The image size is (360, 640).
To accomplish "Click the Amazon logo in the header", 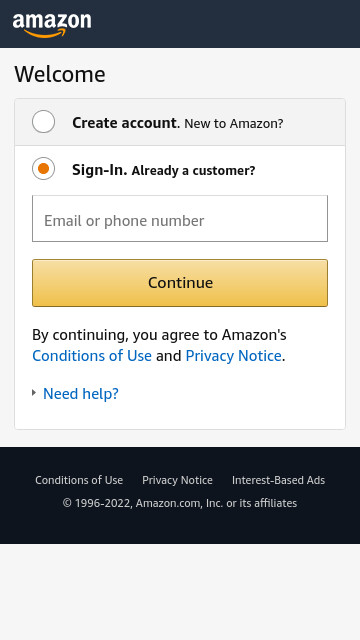I will tap(52, 25).
